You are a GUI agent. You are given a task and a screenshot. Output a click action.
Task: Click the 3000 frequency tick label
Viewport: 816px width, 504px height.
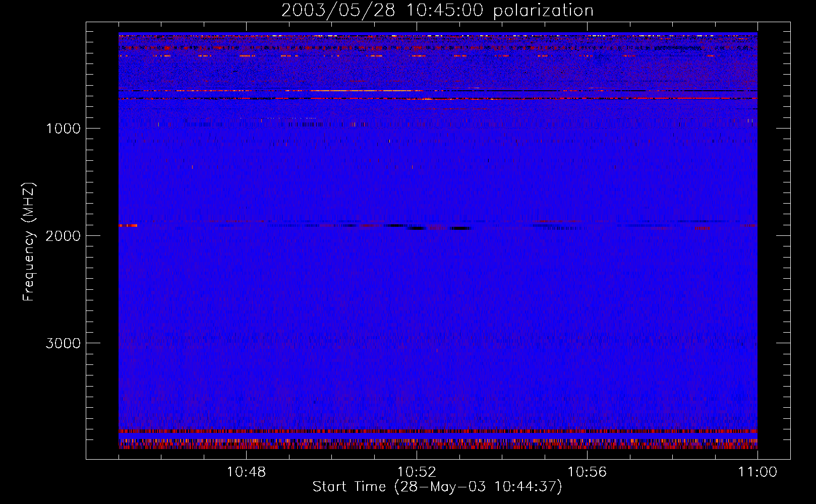coord(63,343)
